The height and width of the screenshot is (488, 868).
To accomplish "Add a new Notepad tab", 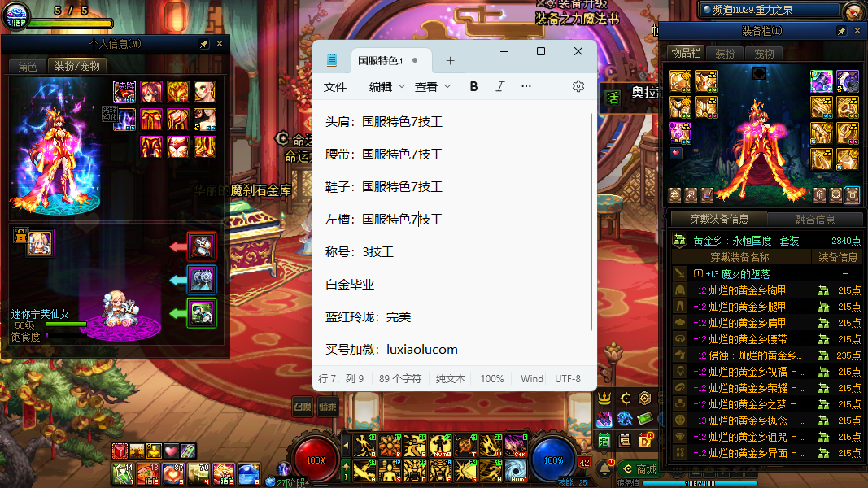I will pos(450,61).
